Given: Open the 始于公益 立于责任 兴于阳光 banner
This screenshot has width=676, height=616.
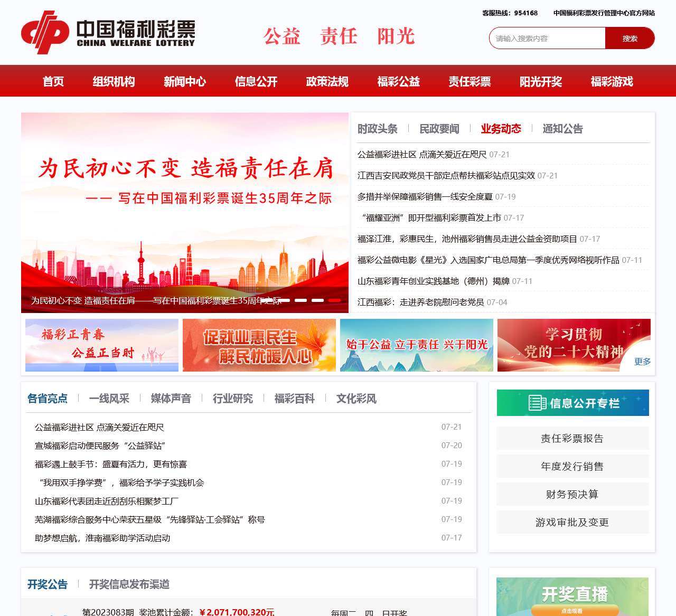Looking at the screenshot, I should pos(417,345).
